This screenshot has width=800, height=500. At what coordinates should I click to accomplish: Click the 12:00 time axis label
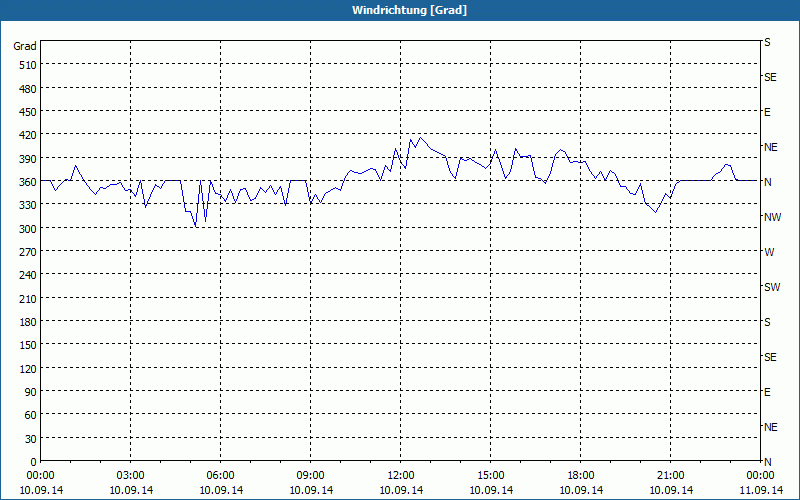click(401, 476)
